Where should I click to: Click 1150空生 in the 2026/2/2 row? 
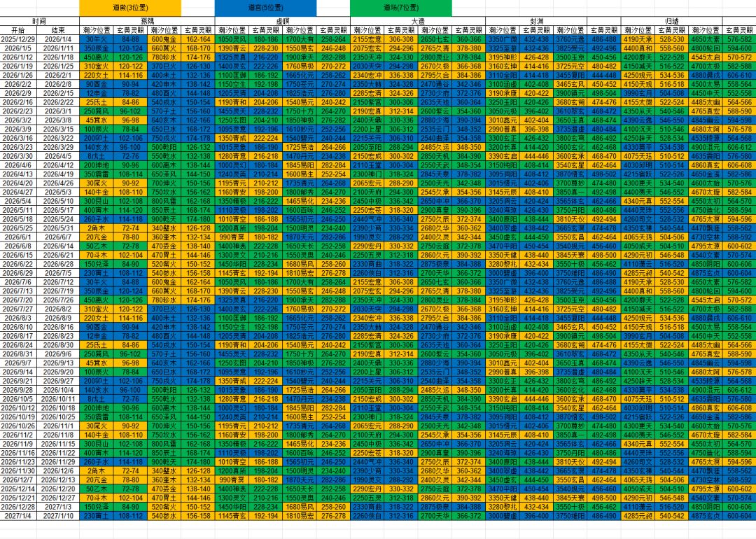(232, 84)
